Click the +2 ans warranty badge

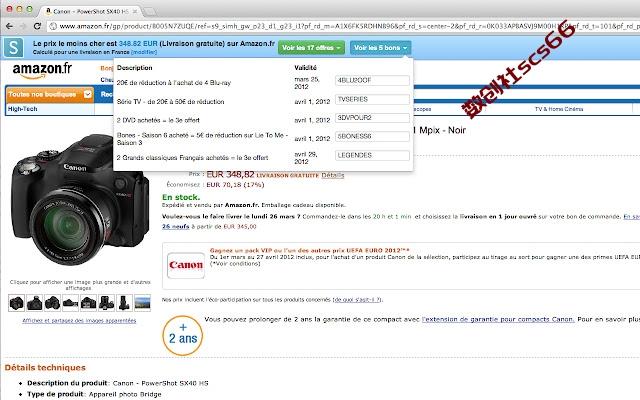click(x=183, y=336)
